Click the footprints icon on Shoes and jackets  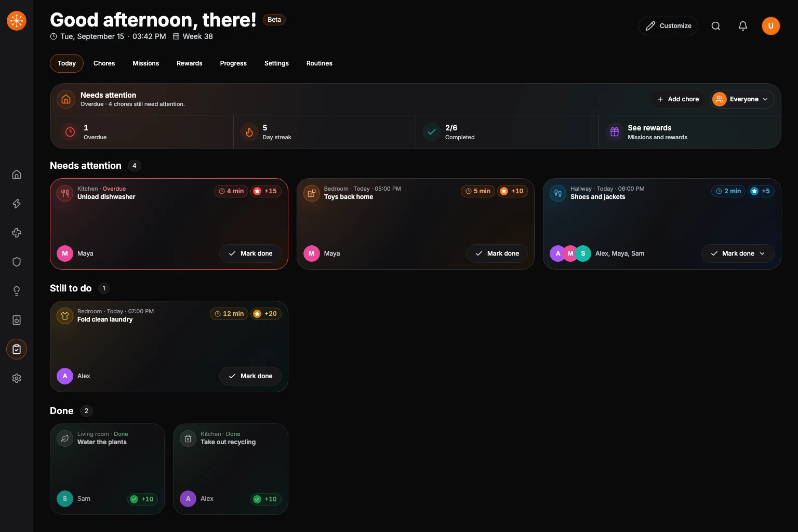(x=558, y=193)
